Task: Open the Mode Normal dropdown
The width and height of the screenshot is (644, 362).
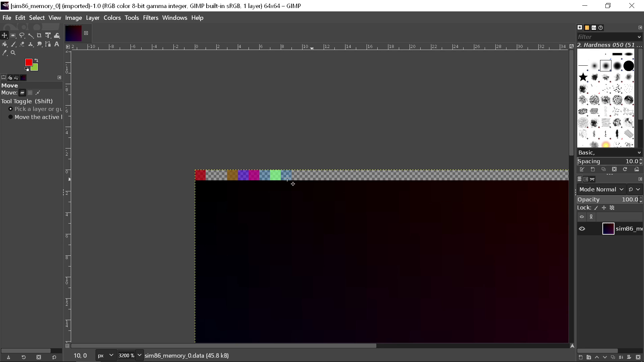Action: (600, 189)
